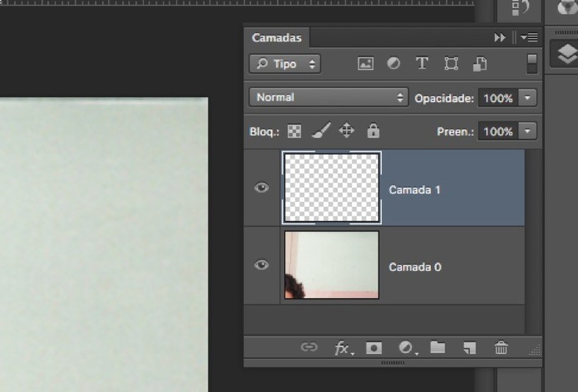
Task: Collapse panel with double-arrow icon
Action: (500, 37)
